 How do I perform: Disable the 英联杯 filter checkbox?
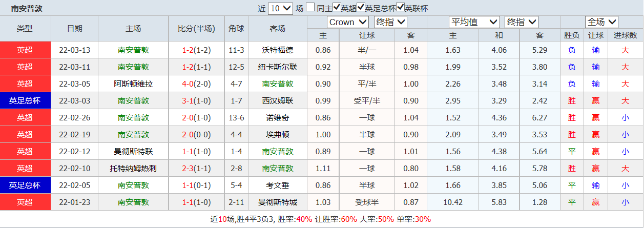pyautogui.click(x=400, y=8)
